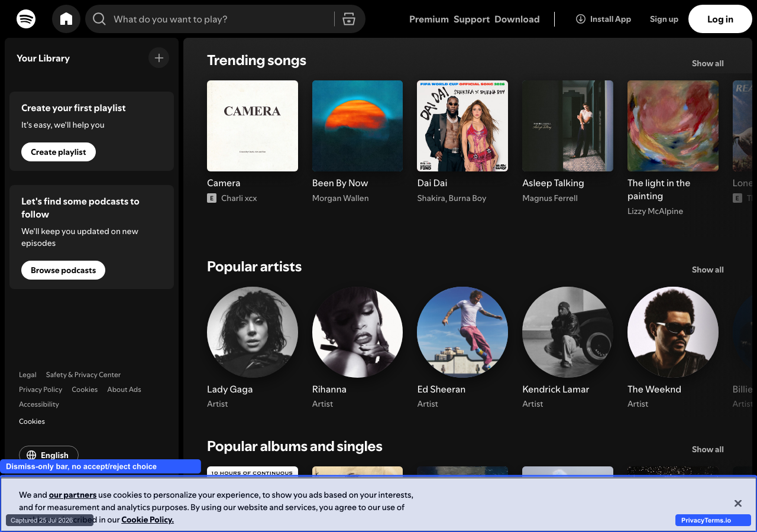Click the Charli xcx artist name

239,198
